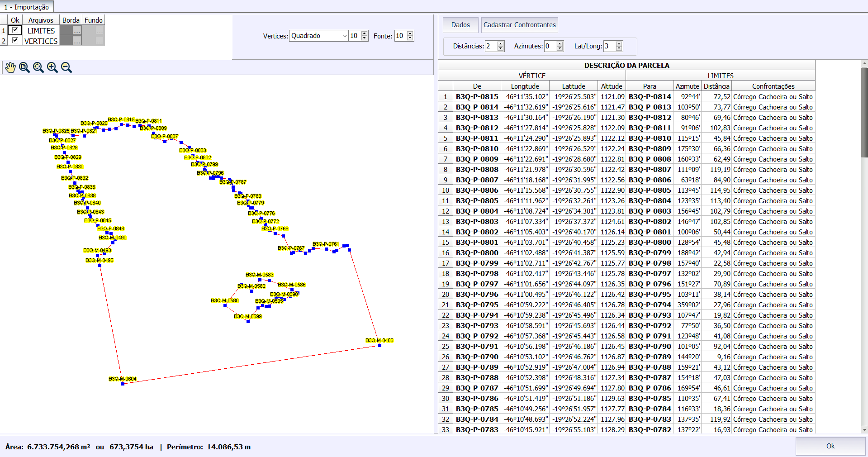This screenshot has width=868, height=457.
Task: Increase the Fonte size value
Action: pos(410,33)
